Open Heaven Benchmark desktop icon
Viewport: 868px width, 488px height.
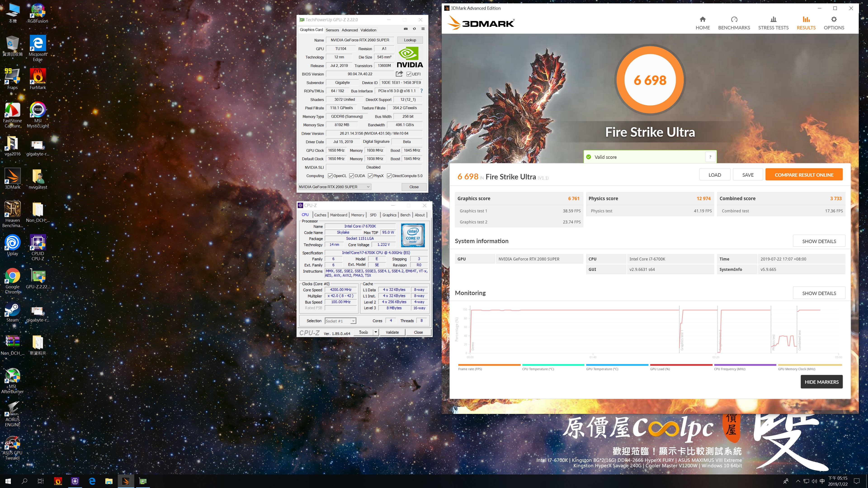point(12,215)
